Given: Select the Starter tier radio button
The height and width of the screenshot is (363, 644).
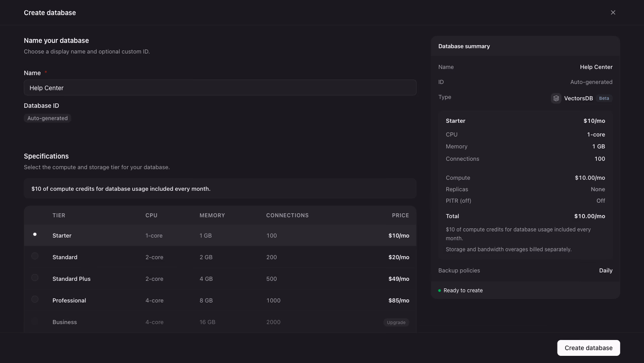Looking at the screenshot, I should [35, 235].
